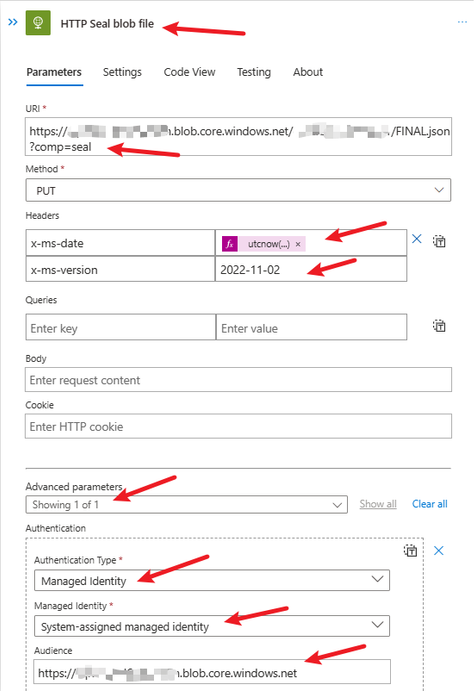This screenshot has width=476, height=691.
Task: Delete the x-ms-date header row
Action: [x=416, y=239]
